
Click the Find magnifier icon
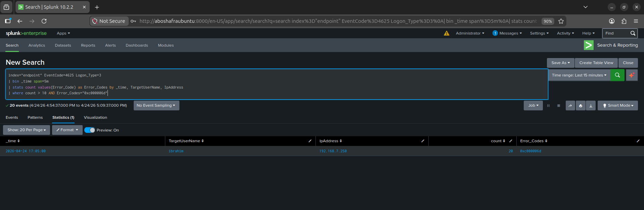[x=633, y=33]
